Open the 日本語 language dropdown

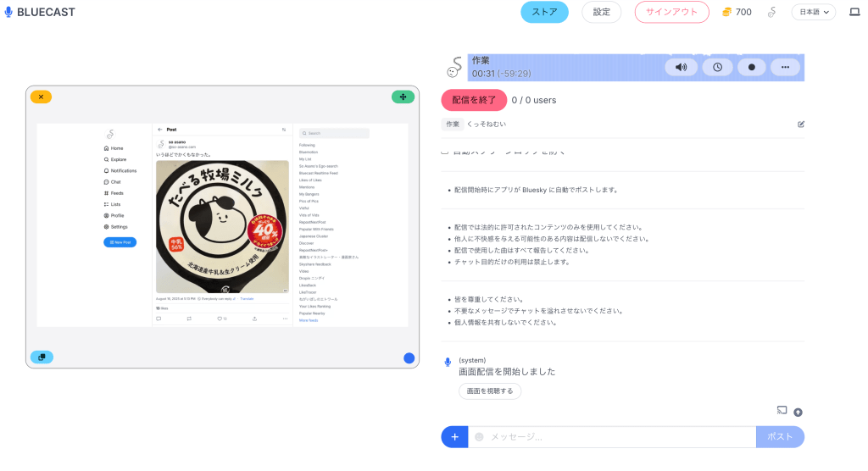813,12
